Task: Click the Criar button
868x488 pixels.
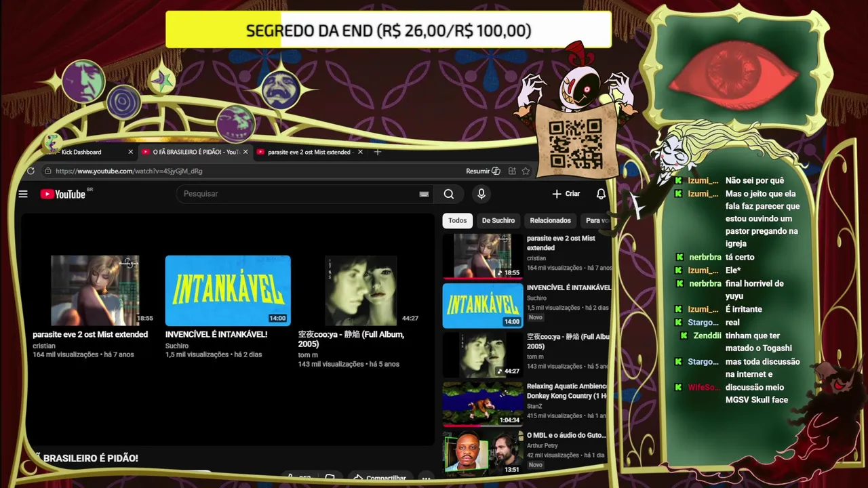Action: [566, 194]
